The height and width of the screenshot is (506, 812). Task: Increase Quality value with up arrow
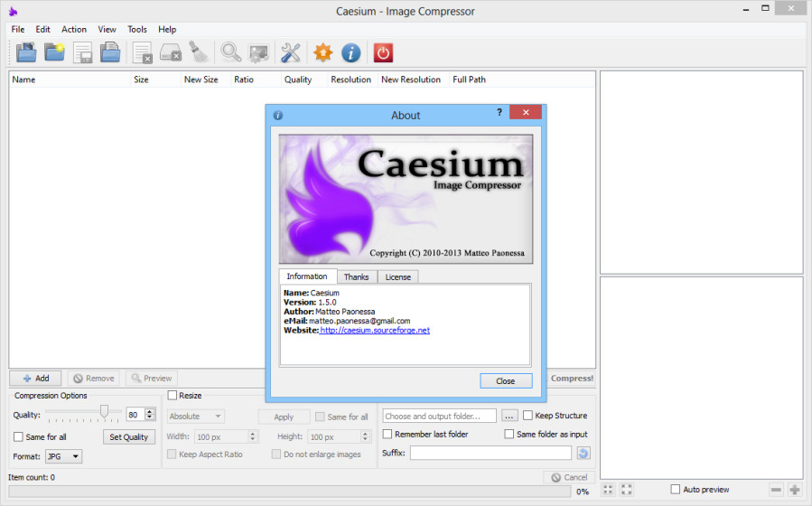(x=150, y=411)
